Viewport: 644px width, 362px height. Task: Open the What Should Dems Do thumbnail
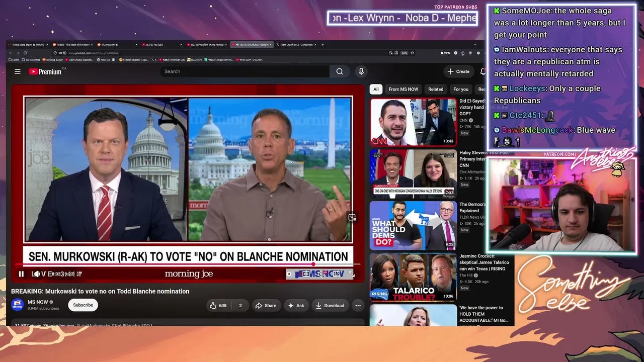coord(413,225)
